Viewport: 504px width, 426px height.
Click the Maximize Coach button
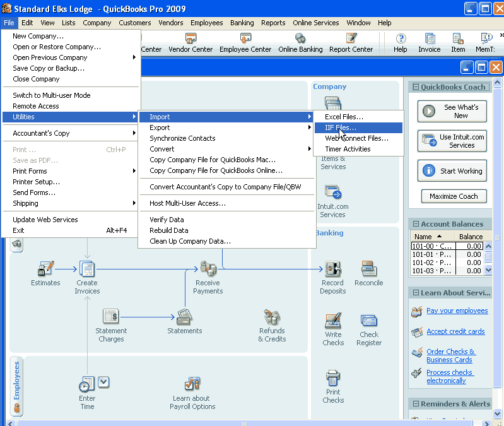(x=454, y=196)
